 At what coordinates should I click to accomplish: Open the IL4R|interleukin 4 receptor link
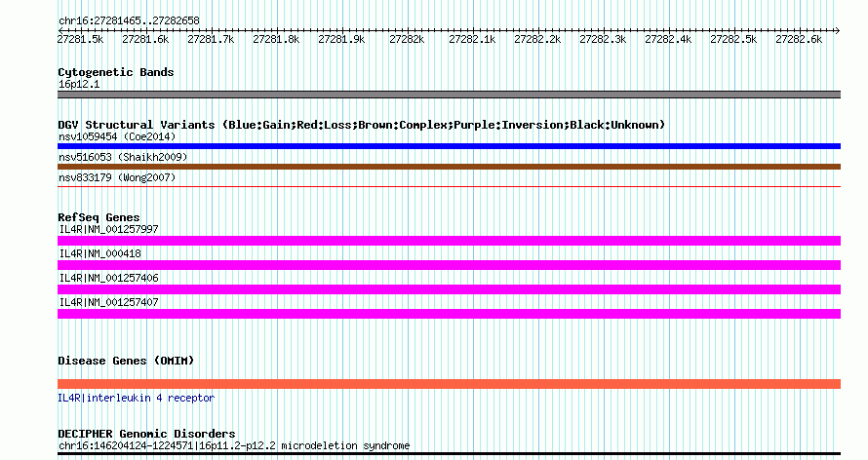click(x=136, y=398)
